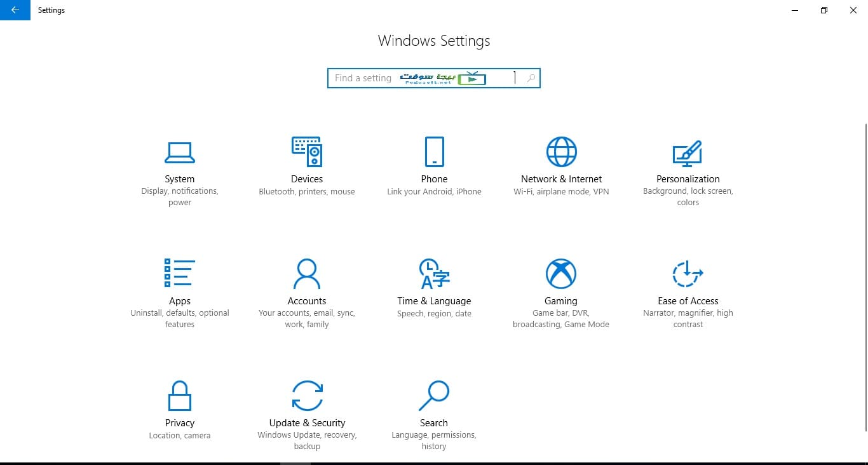Image resolution: width=868 pixels, height=465 pixels.
Task: Click the magnifier in the search box
Action: pos(531,78)
